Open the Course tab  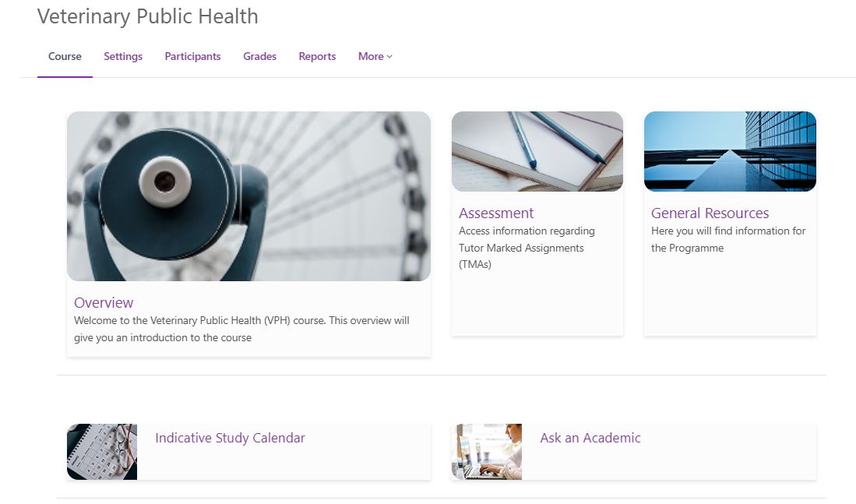[x=65, y=56]
